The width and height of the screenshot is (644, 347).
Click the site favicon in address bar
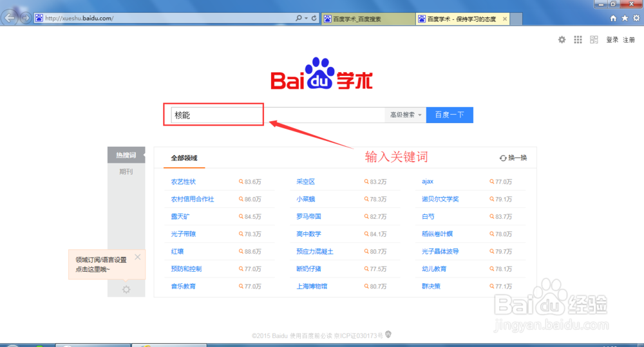[x=39, y=18]
